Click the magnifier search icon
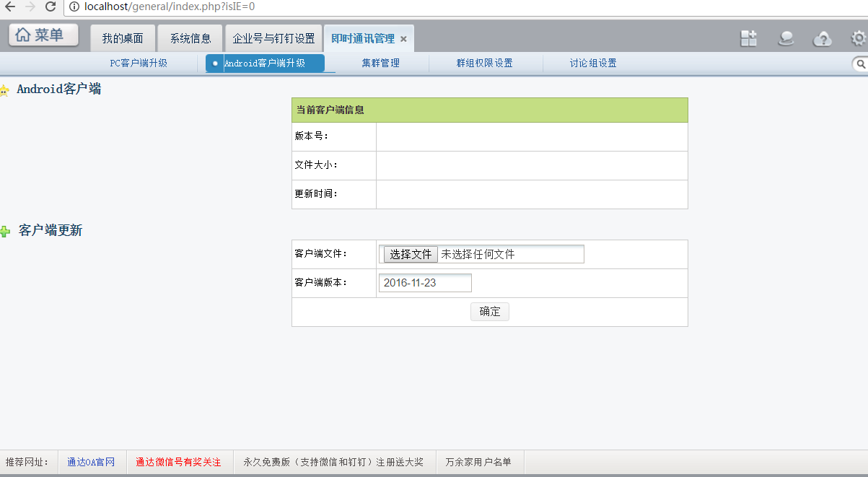 861,64
